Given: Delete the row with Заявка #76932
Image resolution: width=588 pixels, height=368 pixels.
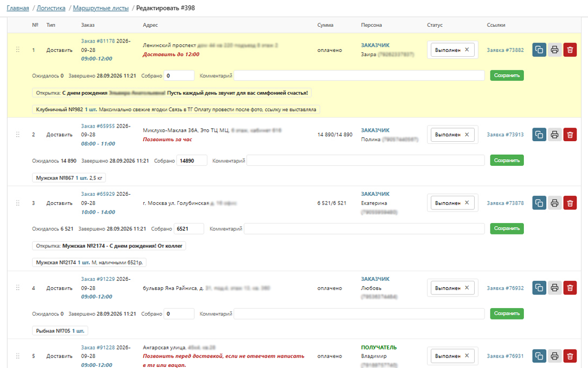Looking at the screenshot, I should point(570,288).
